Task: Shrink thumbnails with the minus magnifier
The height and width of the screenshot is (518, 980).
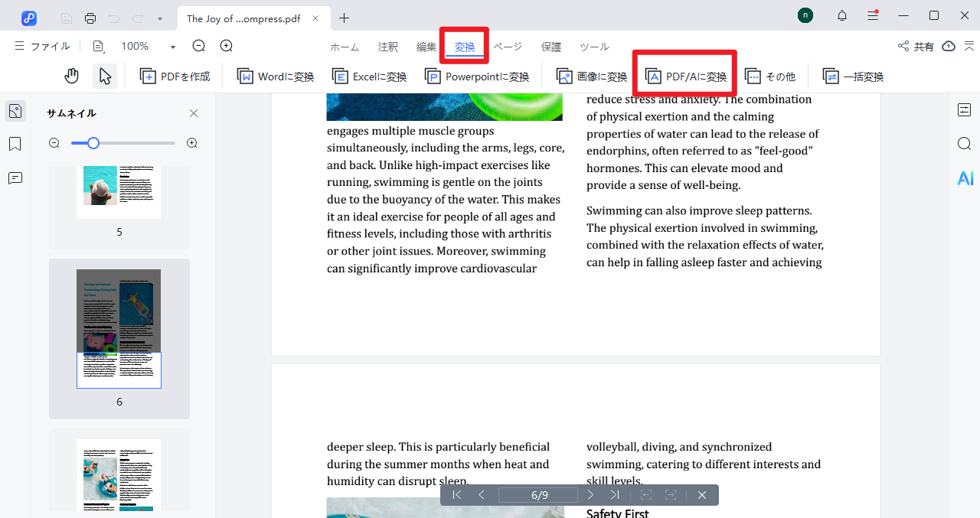Action: tap(54, 143)
